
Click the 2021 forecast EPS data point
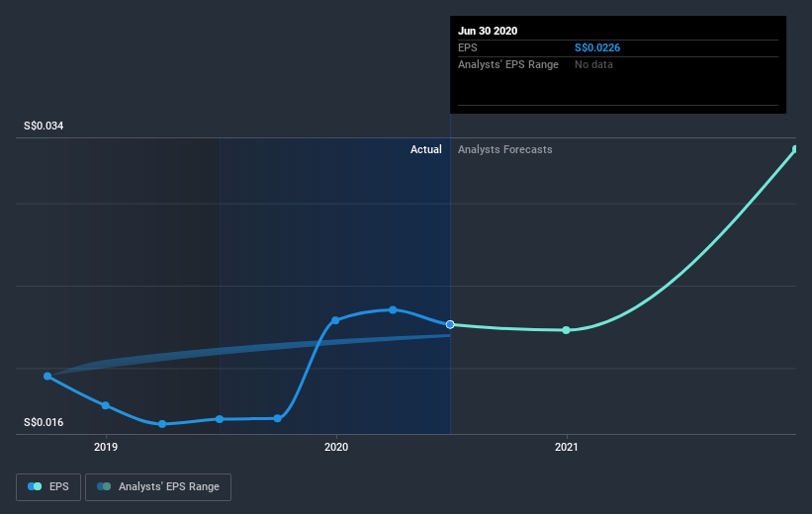click(566, 330)
